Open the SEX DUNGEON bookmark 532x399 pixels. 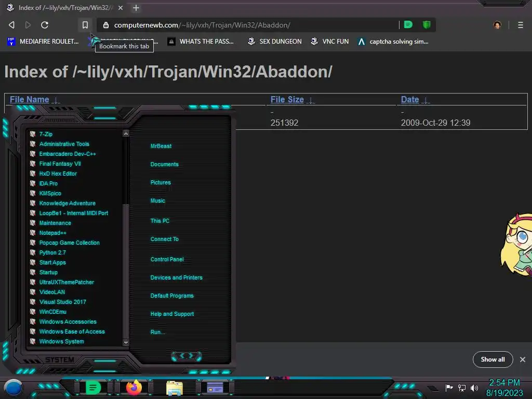275,42
